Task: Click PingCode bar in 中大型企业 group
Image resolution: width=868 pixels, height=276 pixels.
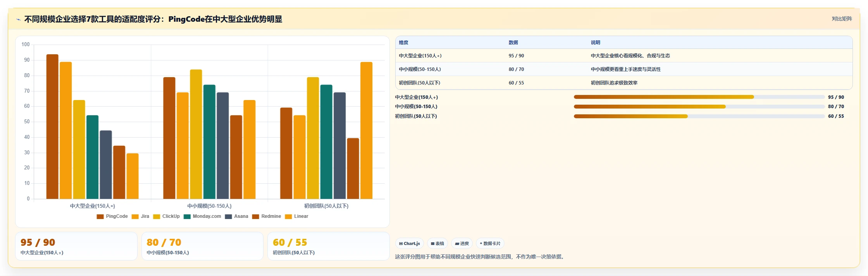Action: (x=52, y=127)
